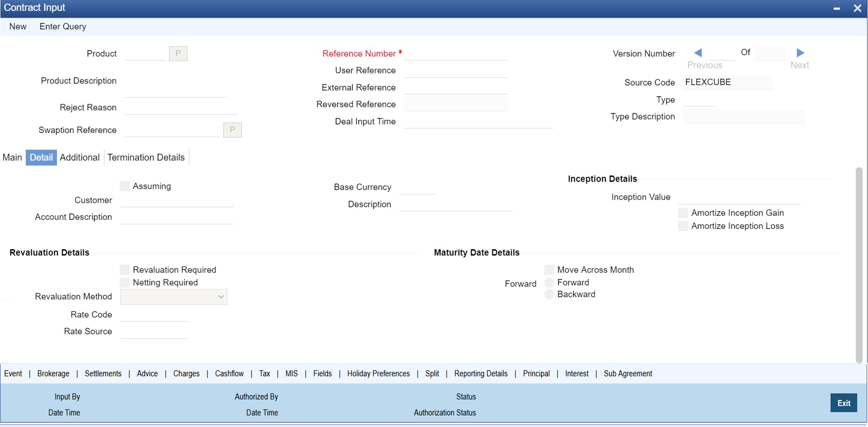Open the Holiday Preferences link

click(378, 373)
